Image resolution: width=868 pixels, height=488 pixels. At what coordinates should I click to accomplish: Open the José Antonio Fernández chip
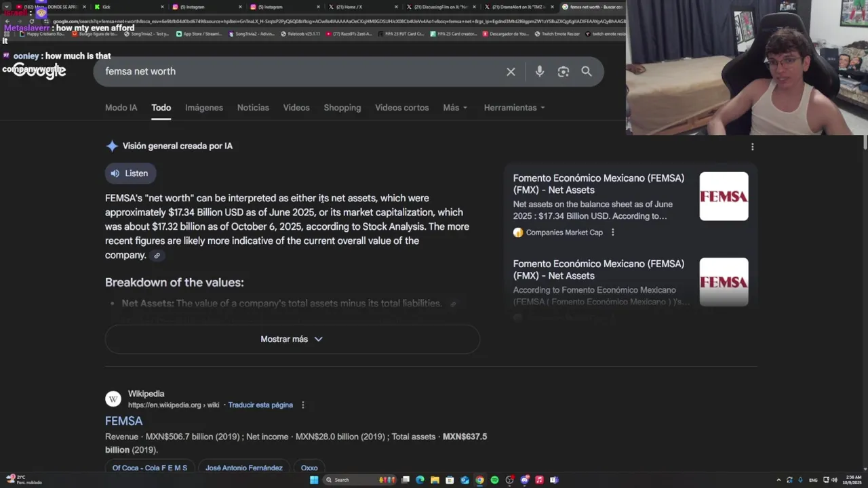(x=244, y=468)
